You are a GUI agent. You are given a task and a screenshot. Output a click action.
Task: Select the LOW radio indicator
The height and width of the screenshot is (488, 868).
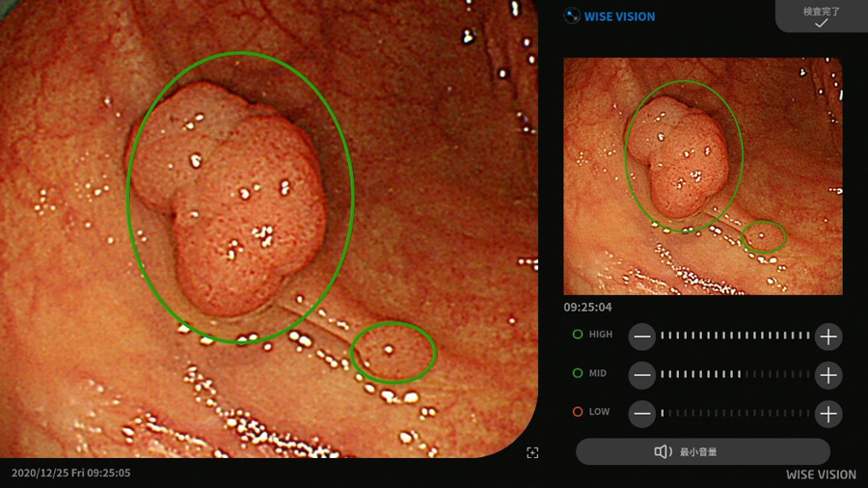tap(578, 412)
